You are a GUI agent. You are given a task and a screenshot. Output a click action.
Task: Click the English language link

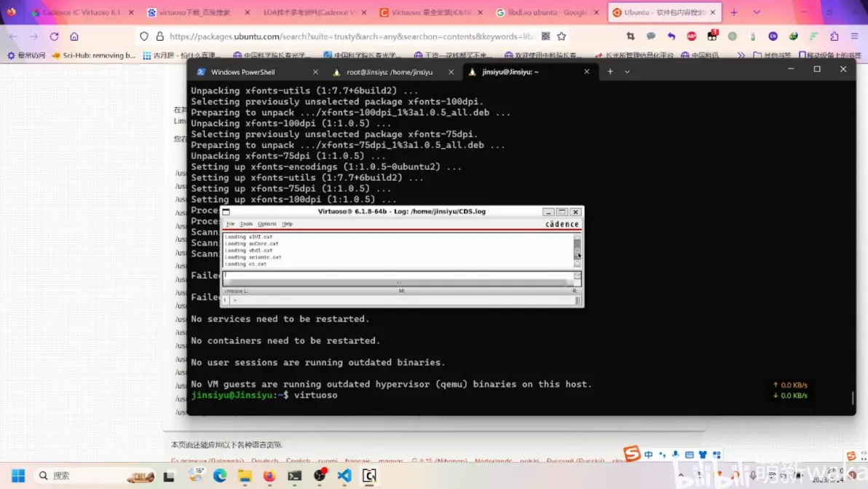coord(298,461)
